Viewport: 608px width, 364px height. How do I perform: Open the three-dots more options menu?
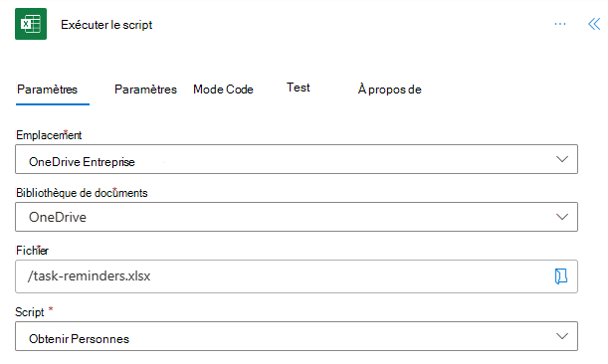(x=560, y=24)
